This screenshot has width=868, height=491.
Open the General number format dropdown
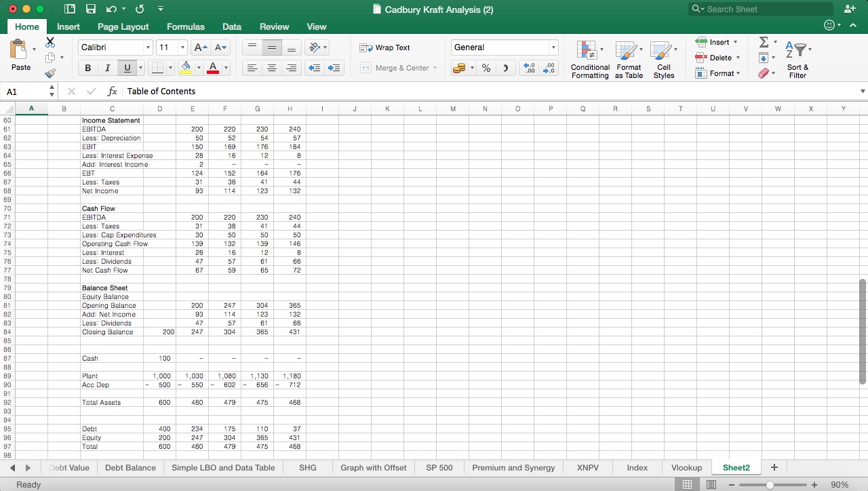(x=553, y=47)
